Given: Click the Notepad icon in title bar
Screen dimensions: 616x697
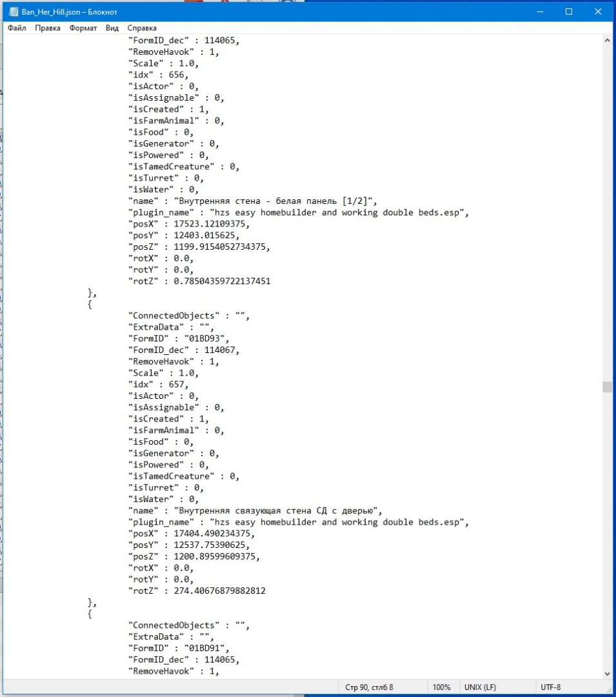Looking at the screenshot, I should 14,12.
